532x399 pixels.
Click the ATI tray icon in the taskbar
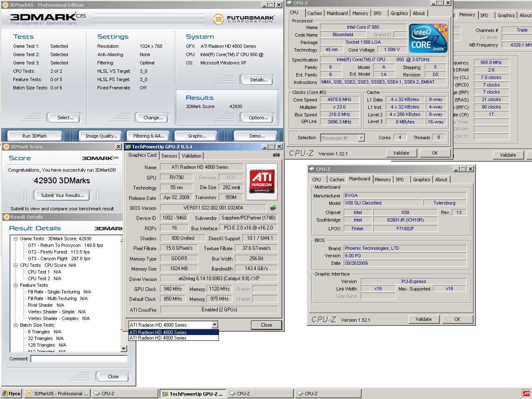point(526,394)
